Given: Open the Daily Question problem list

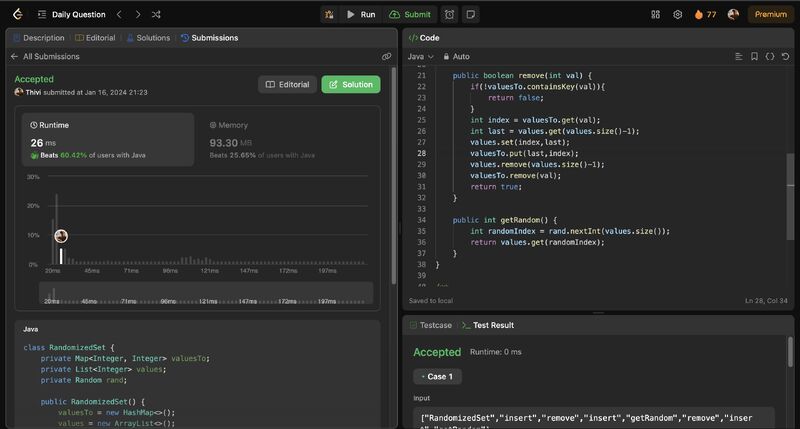Looking at the screenshot, I should point(71,14).
